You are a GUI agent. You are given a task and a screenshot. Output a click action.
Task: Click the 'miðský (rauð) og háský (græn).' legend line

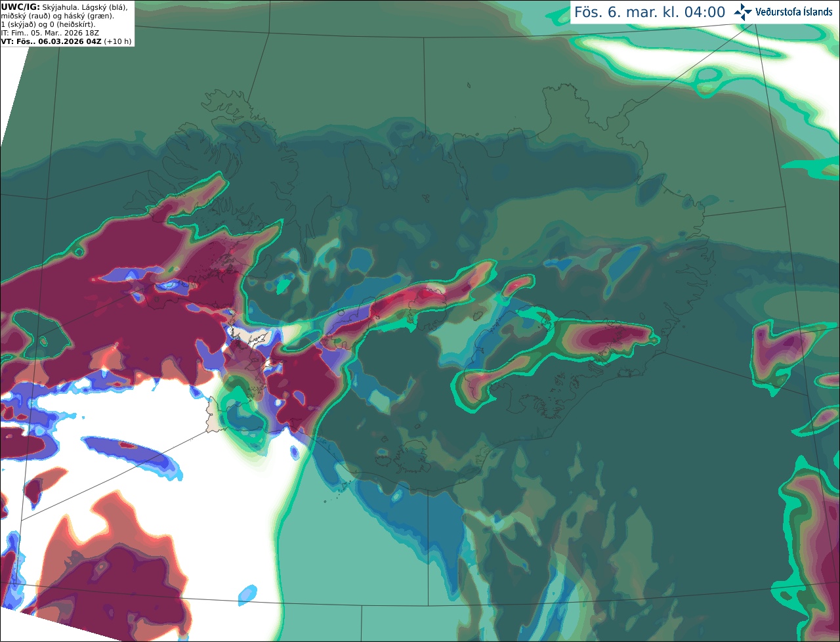[58, 16]
